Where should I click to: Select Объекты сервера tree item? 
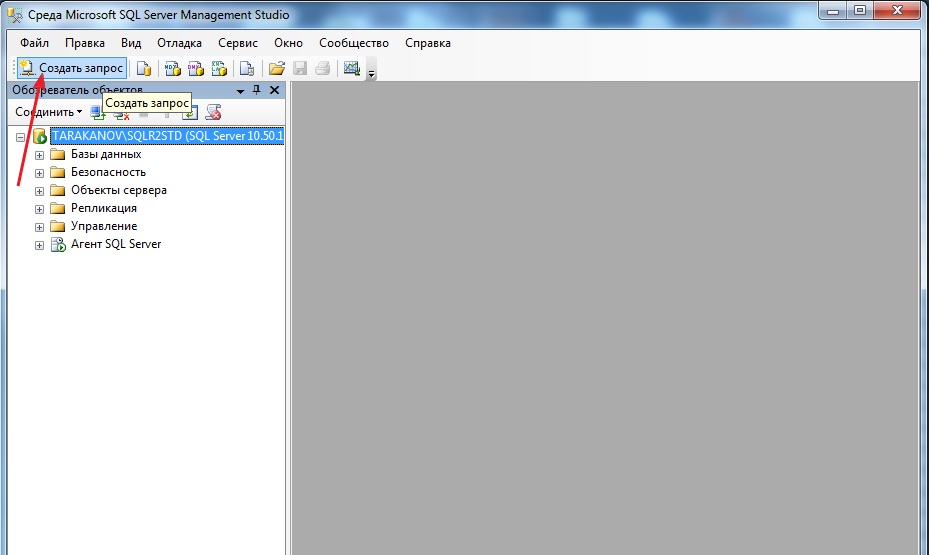click(118, 190)
